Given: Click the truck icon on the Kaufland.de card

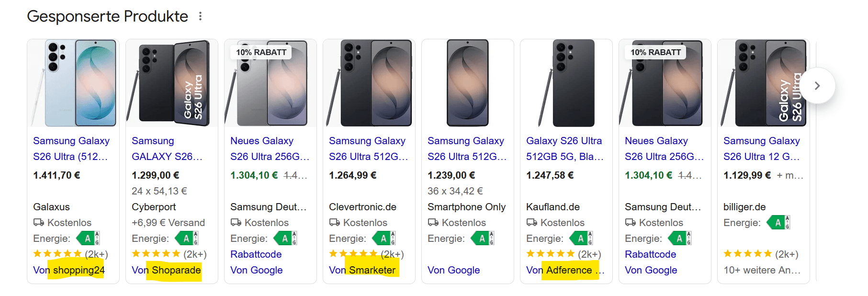Looking at the screenshot, I should coord(532,222).
